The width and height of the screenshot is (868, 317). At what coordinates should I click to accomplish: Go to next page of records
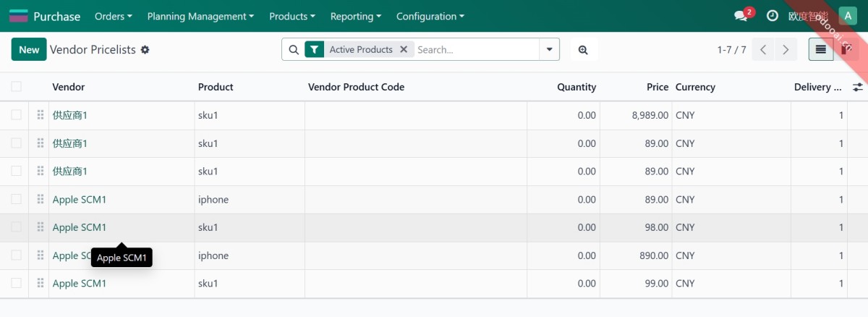coord(785,50)
